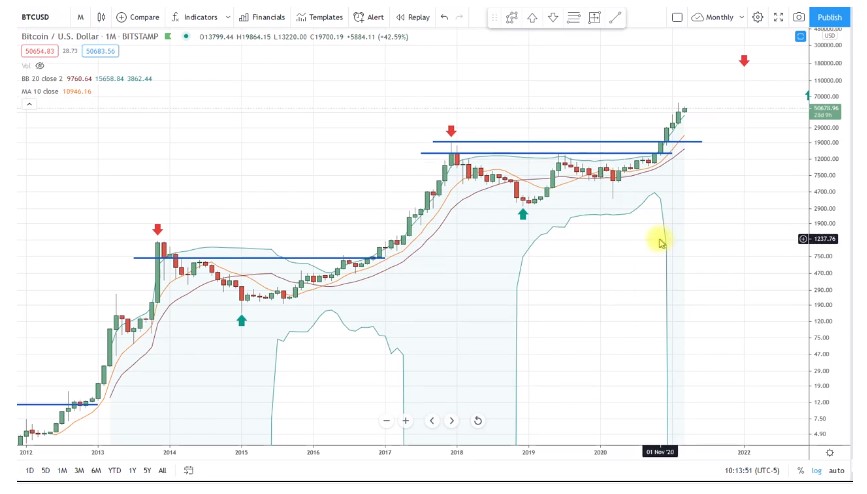Viewport: 867px width, 494px height.
Task: Open chart settings gear icon
Action: [x=757, y=17]
